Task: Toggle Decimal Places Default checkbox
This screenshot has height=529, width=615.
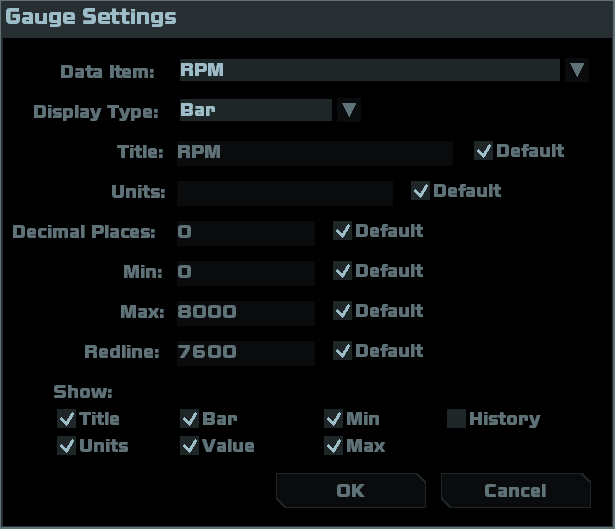Action: click(343, 231)
